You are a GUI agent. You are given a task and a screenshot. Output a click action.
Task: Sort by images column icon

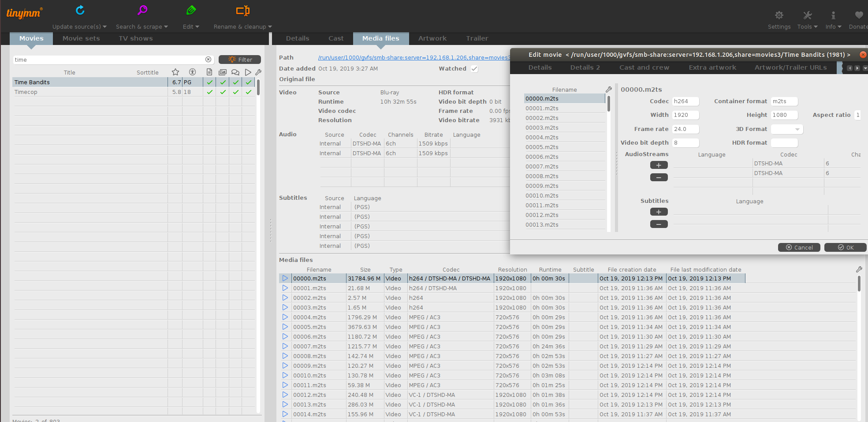(223, 72)
